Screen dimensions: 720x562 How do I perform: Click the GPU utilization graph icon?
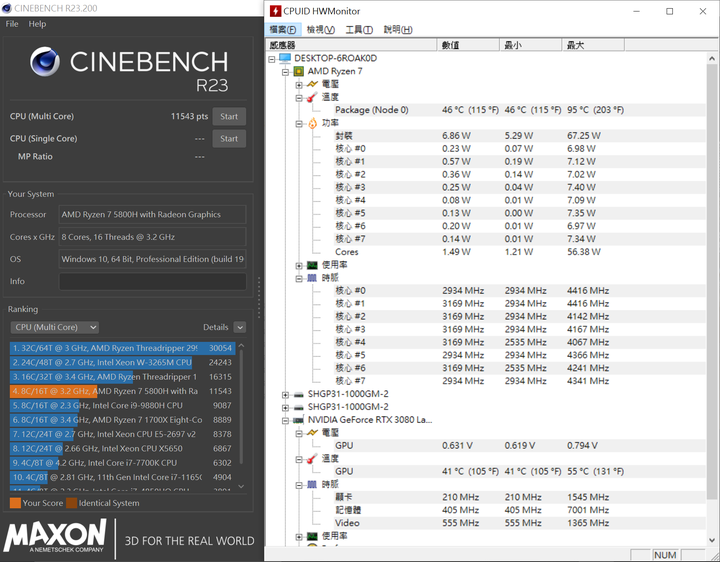pyautogui.click(x=312, y=536)
